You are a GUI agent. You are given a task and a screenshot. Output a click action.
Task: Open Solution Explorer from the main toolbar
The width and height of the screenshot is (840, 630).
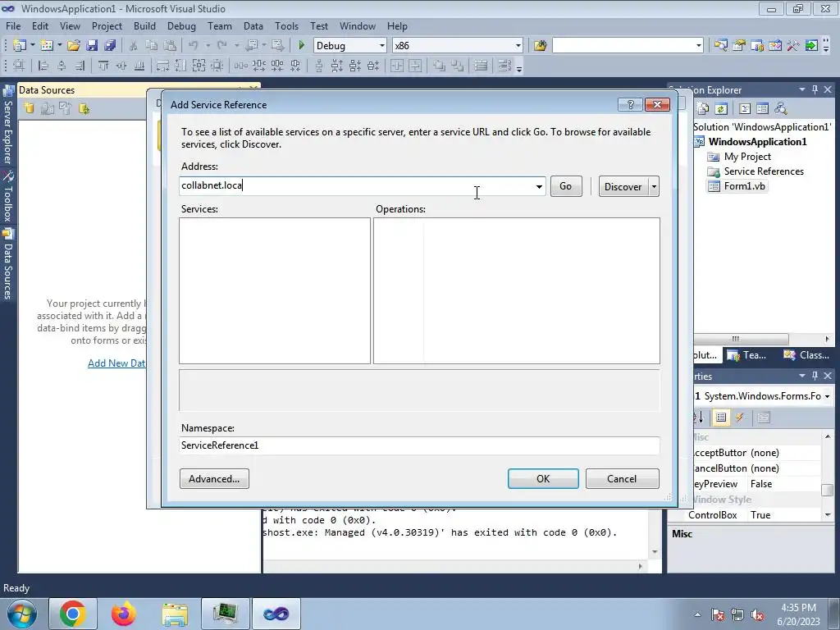tap(720, 46)
